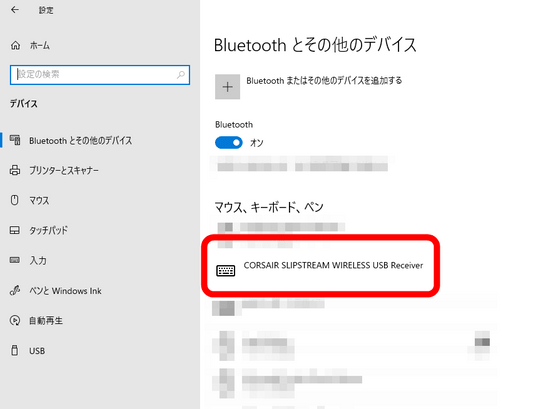560x409 pixels.
Task: Click the plus add-device button
Action: tap(228, 87)
